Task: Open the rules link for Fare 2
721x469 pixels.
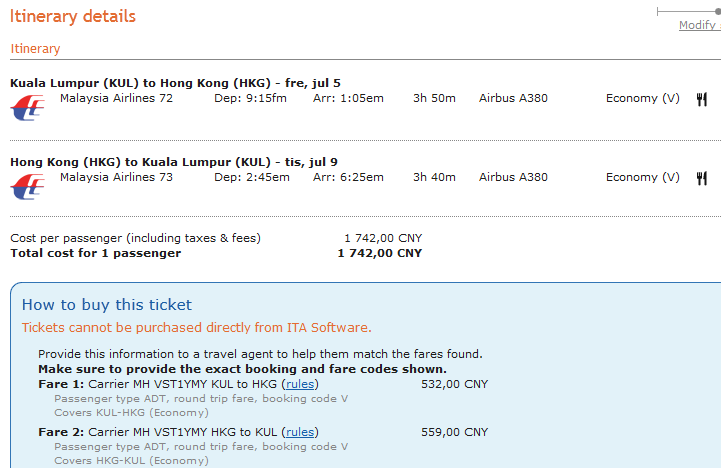Action: click(300, 432)
